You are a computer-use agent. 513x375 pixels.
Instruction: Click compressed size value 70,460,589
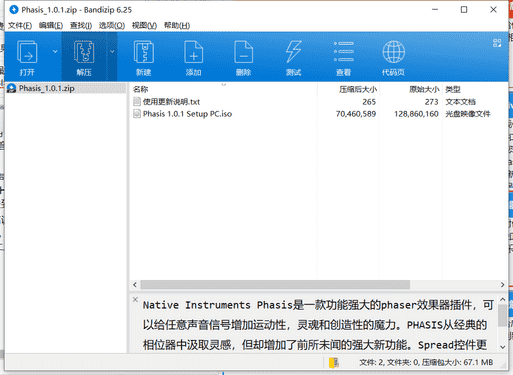point(356,114)
